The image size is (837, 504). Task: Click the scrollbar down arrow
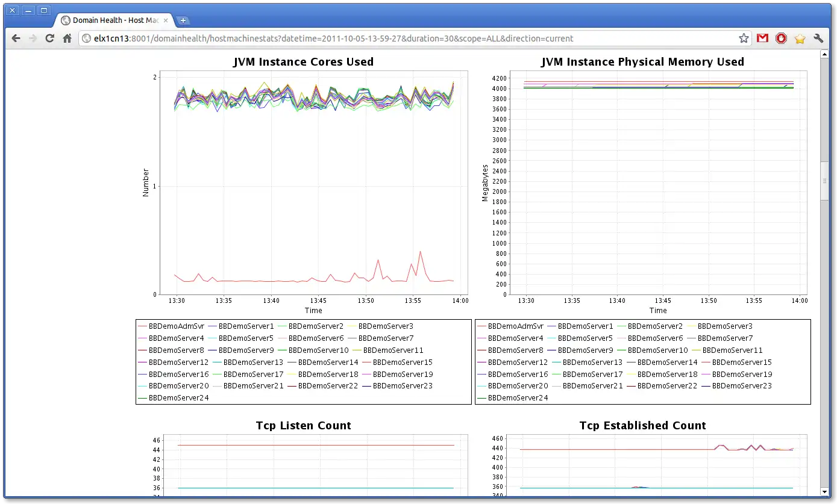(824, 492)
